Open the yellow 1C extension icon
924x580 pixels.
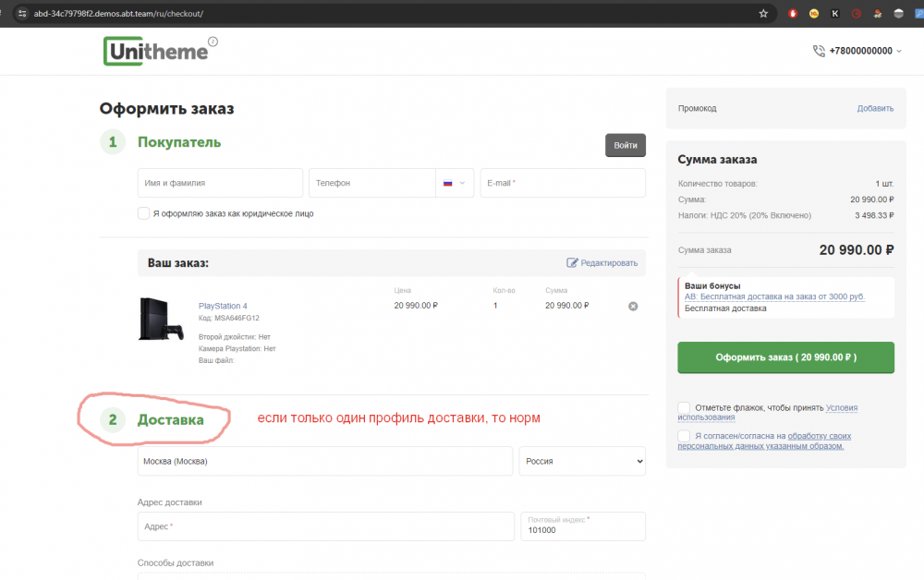[x=814, y=14]
